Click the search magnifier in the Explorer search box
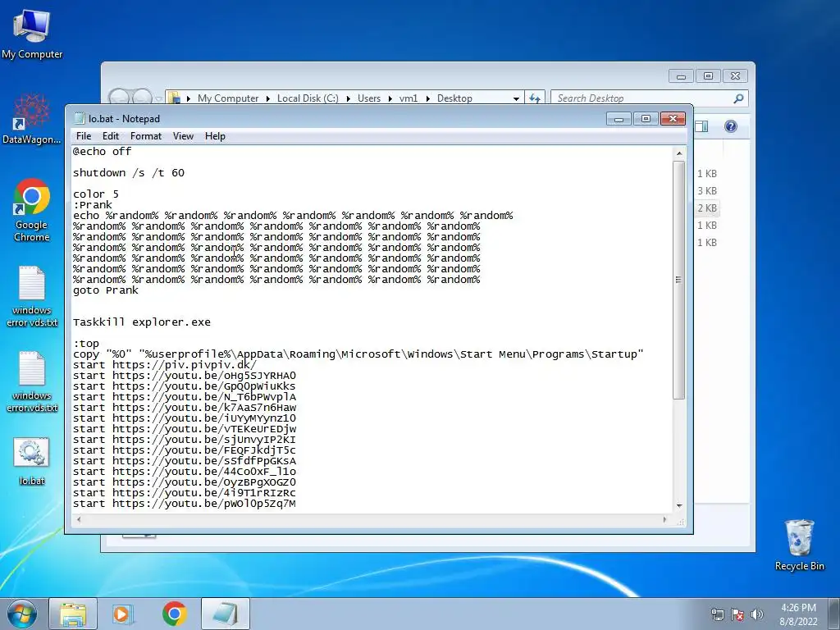This screenshot has width=840, height=630. (x=739, y=98)
